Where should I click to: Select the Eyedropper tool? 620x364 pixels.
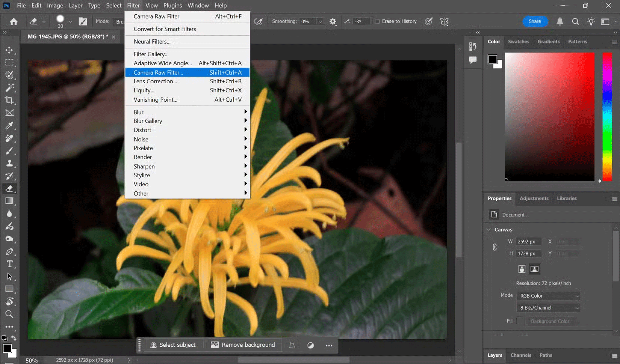9,126
